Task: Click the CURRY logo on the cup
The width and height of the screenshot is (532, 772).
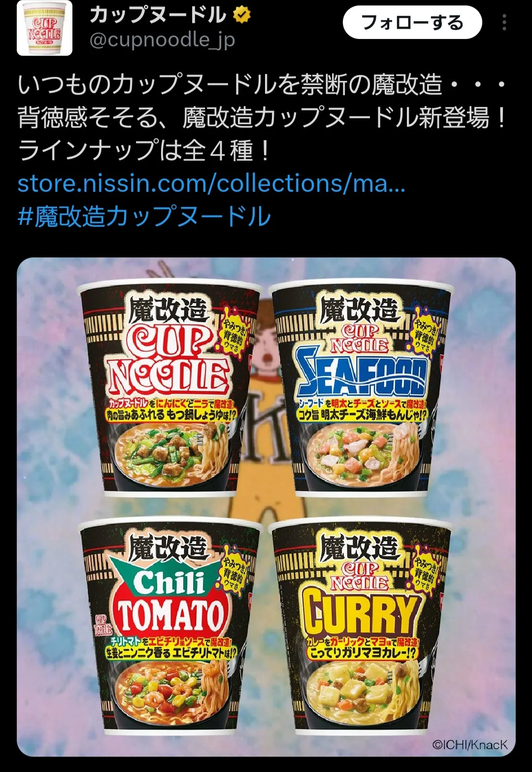Action: pyautogui.click(x=361, y=612)
